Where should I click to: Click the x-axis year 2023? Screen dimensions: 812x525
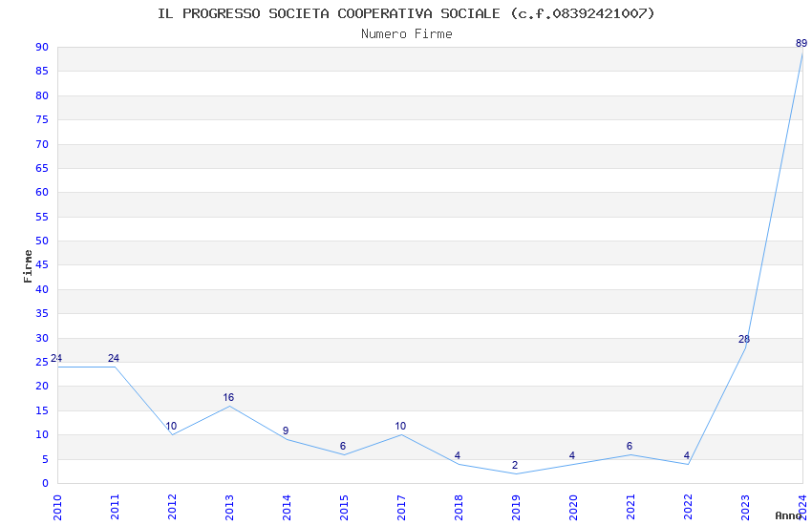coord(745,508)
